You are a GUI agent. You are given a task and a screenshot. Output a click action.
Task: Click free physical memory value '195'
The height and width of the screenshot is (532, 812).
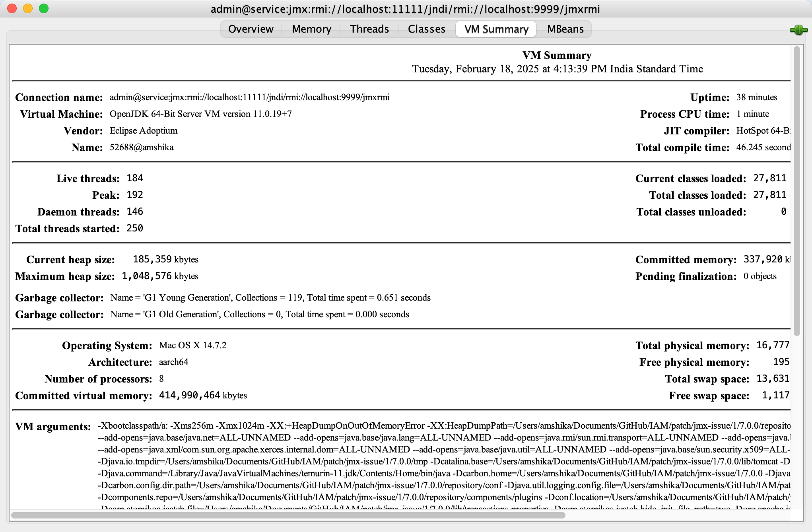tap(781, 362)
